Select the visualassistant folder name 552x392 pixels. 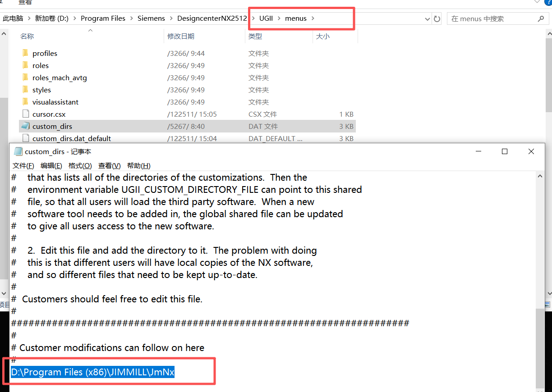tap(55, 102)
